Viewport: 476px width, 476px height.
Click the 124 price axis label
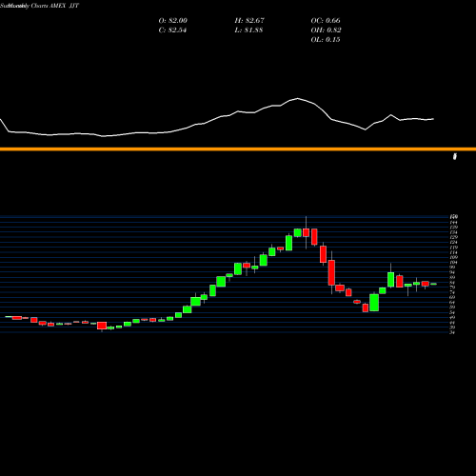click(x=453, y=243)
